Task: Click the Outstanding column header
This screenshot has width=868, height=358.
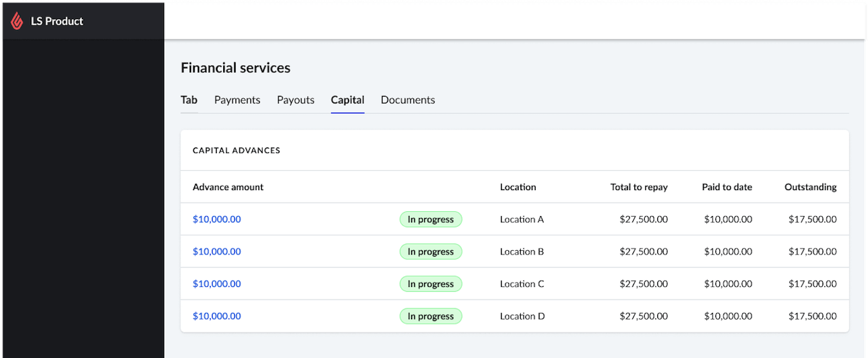Action: click(x=810, y=187)
